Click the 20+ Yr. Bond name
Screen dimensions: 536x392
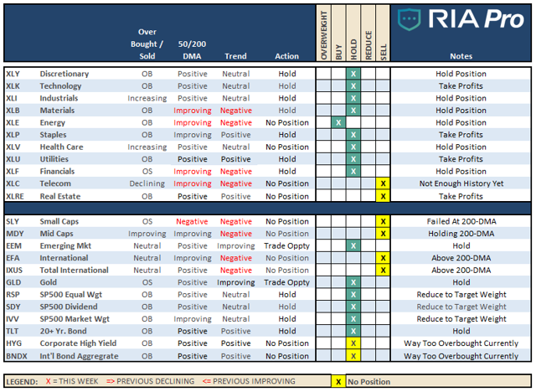coord(63,331)
